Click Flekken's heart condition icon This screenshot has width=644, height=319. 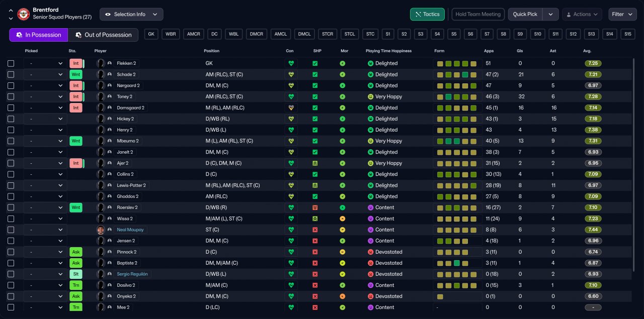(x=290, y=64)
